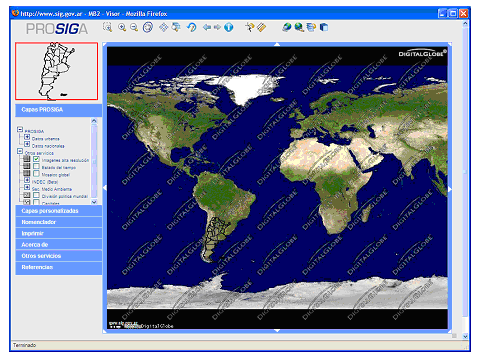Open the Nomenclador panel

tap(58, 222)
